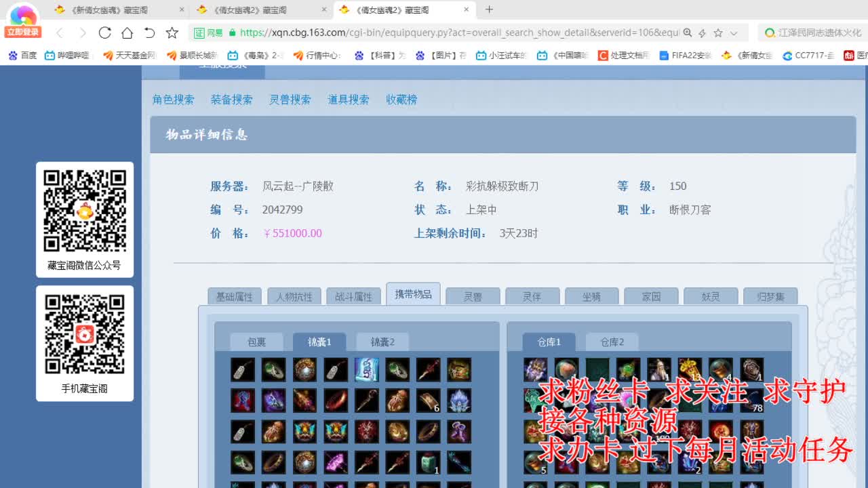Open the 《毒枭》 bookmark

coord(255,56)
